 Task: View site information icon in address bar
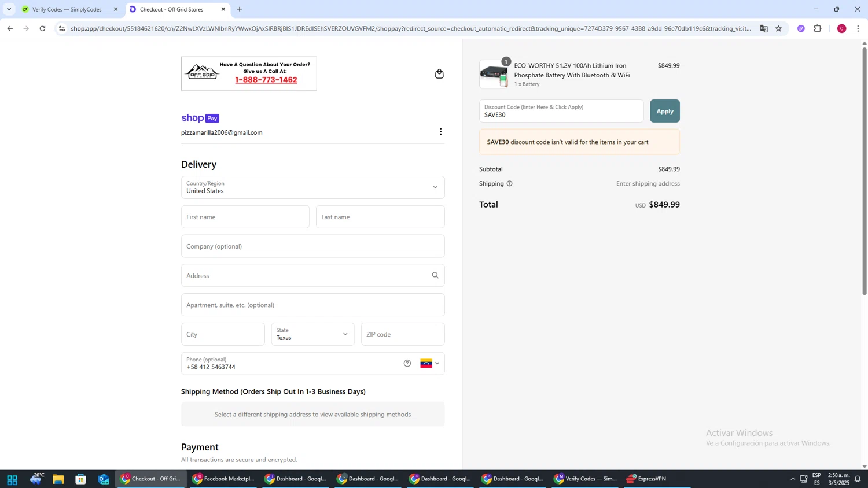(62, 28)
